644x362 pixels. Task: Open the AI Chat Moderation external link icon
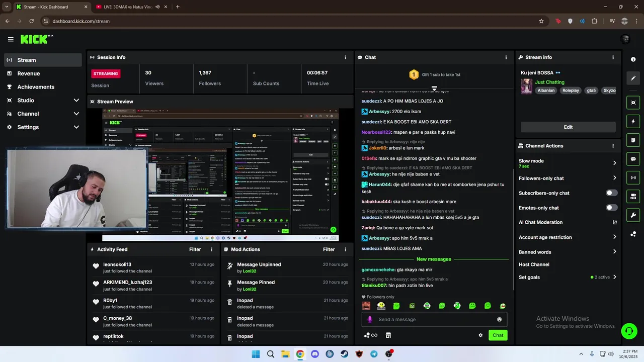tap(614, 222)
